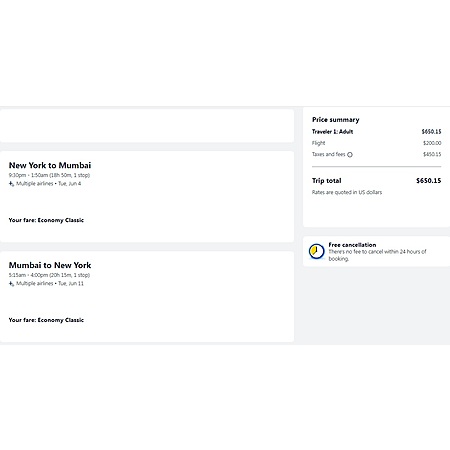Screen dimensions: 450x450
Task: Click the airplane icon under Mumbai to New York
Action: click(x=11, y=284)
